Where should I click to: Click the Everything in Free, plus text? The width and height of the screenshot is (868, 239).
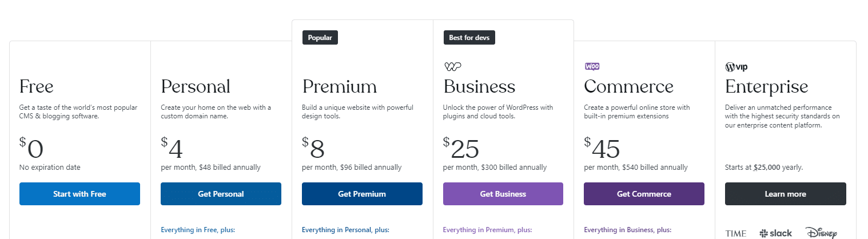(198, 230)
